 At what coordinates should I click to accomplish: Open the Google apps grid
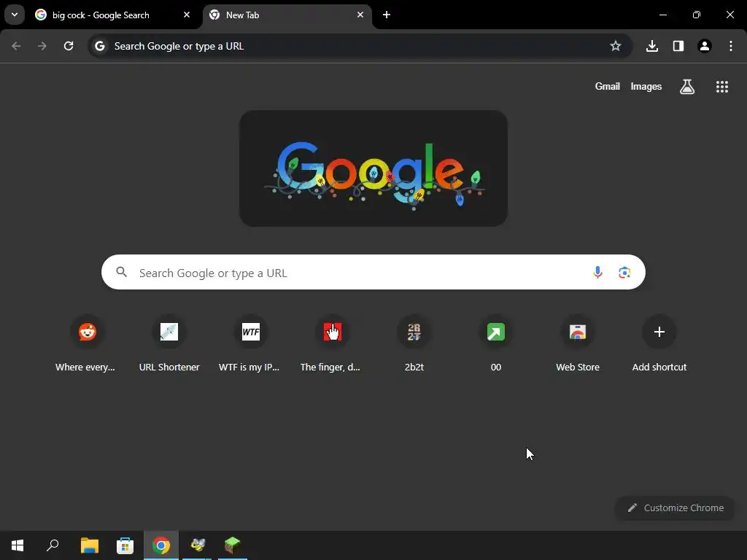pos(722,87)
